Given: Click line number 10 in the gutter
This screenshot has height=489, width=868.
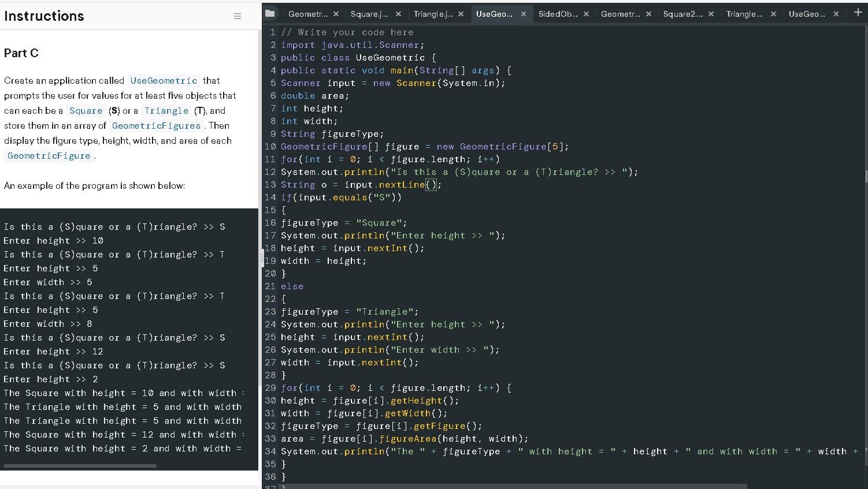Looking at the screenshot, I should (x=270, y=147).
